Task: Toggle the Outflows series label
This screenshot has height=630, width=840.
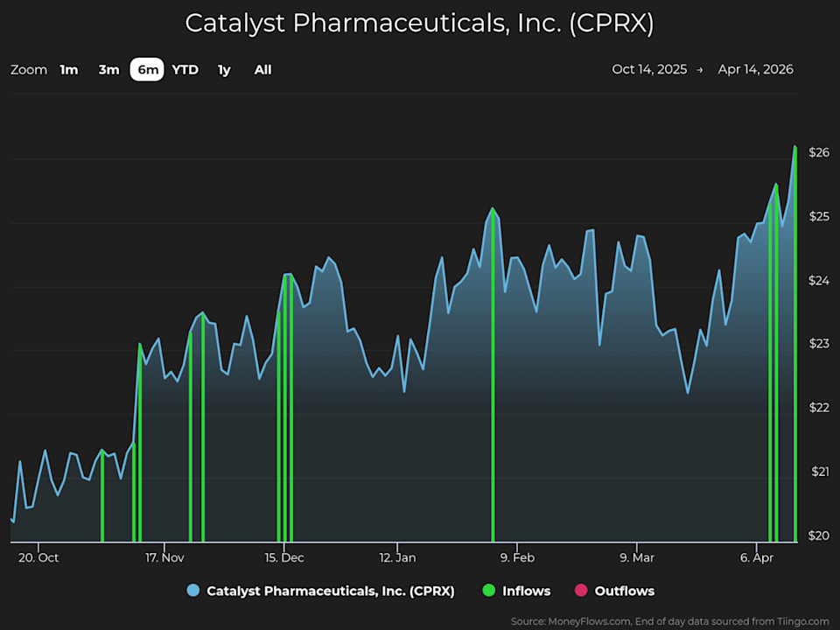Action: [x=624, y=591]
